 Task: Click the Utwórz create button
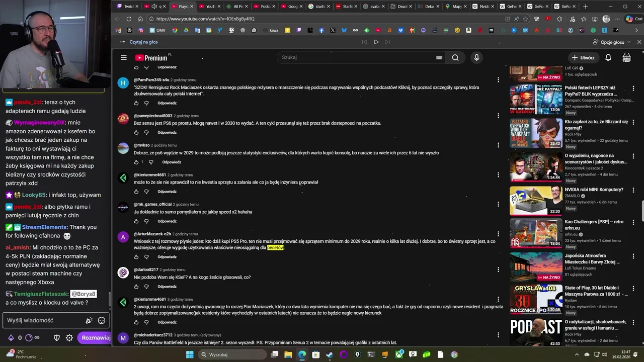(x=584, y=58)
